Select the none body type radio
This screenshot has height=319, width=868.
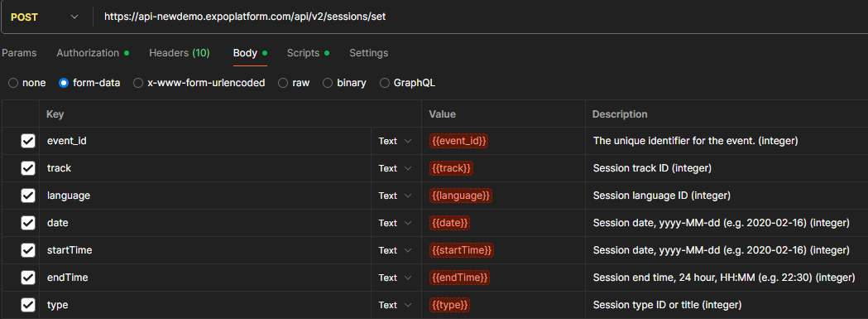coord(13,83)
